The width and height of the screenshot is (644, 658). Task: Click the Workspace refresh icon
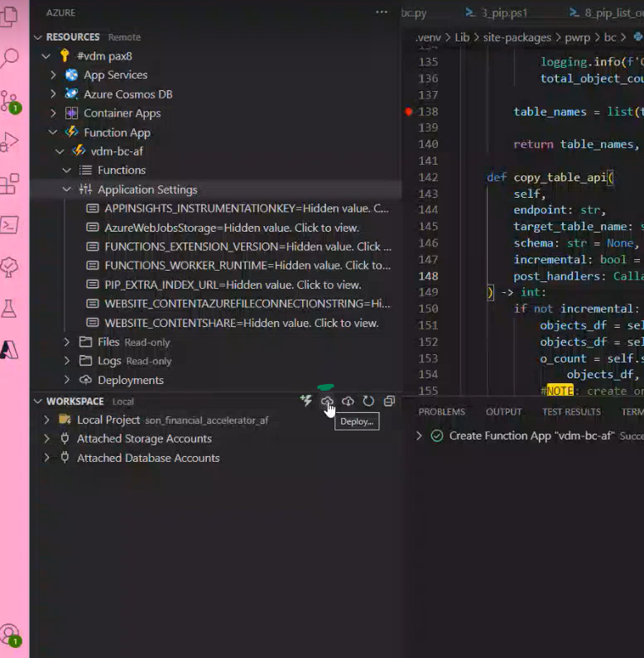coord(368,401)
